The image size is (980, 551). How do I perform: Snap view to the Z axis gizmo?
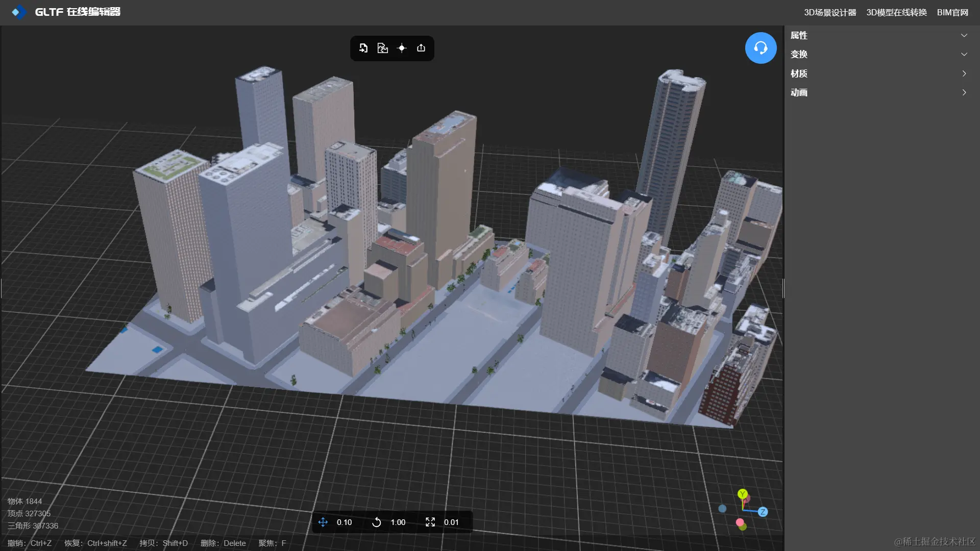(x=763, y=512)
